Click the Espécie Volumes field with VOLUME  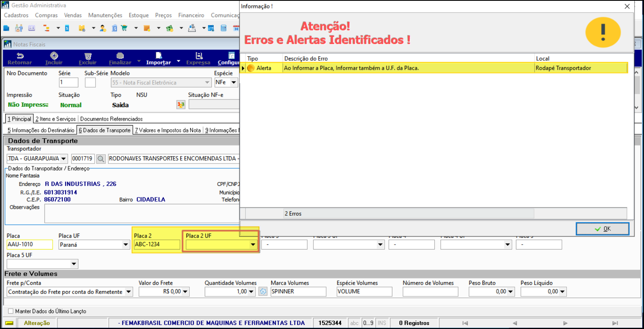pos(364,291)
